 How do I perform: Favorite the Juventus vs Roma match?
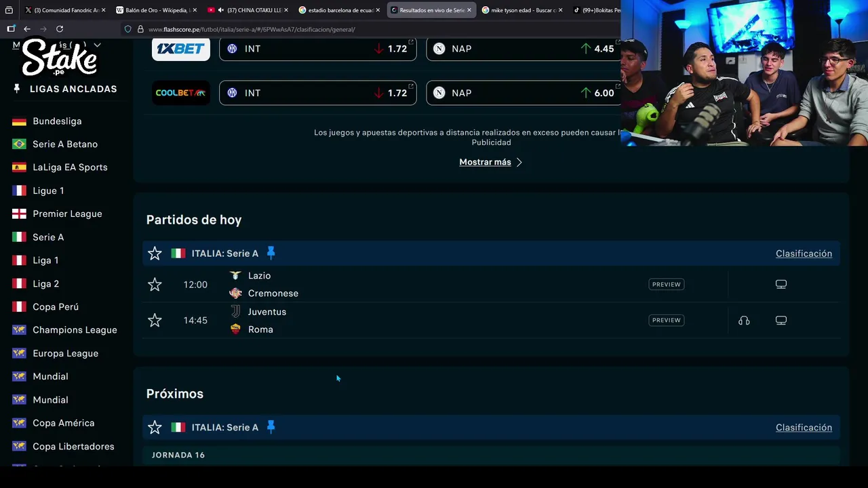(155, 321)
